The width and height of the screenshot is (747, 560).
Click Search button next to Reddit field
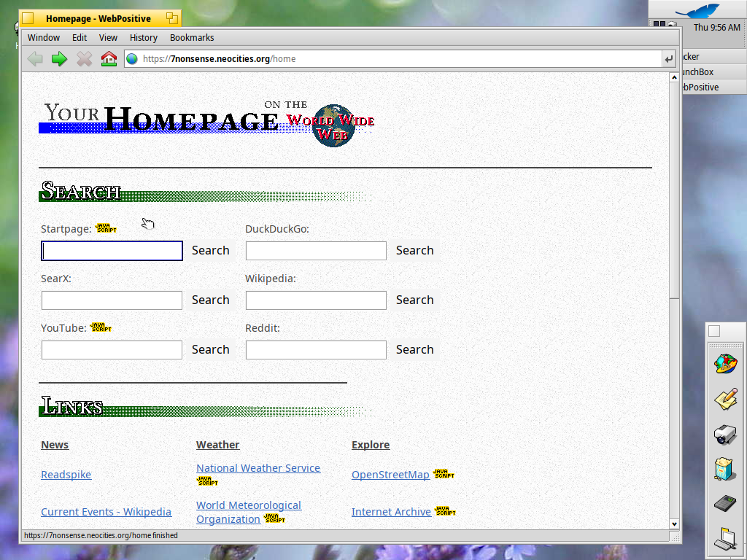(x=415, y=349)
